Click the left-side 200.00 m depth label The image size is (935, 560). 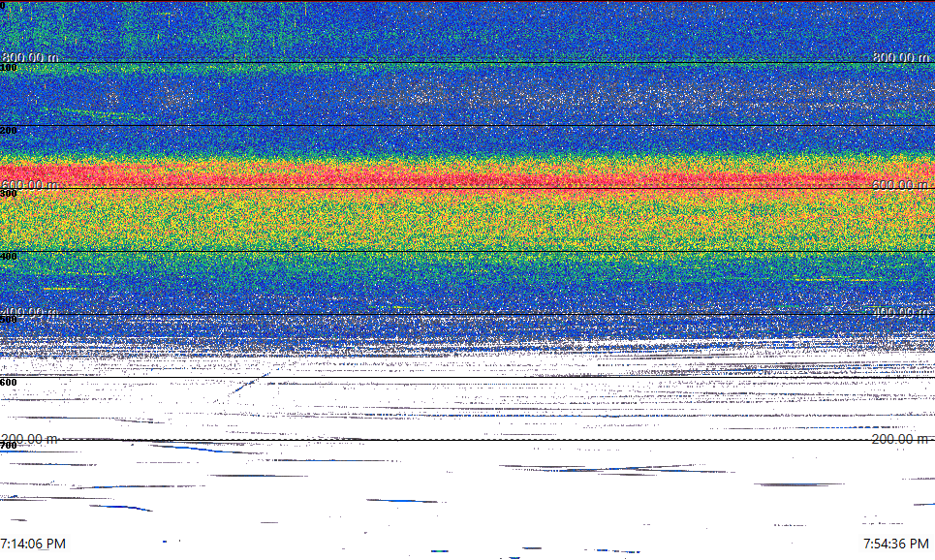point(30,439)
